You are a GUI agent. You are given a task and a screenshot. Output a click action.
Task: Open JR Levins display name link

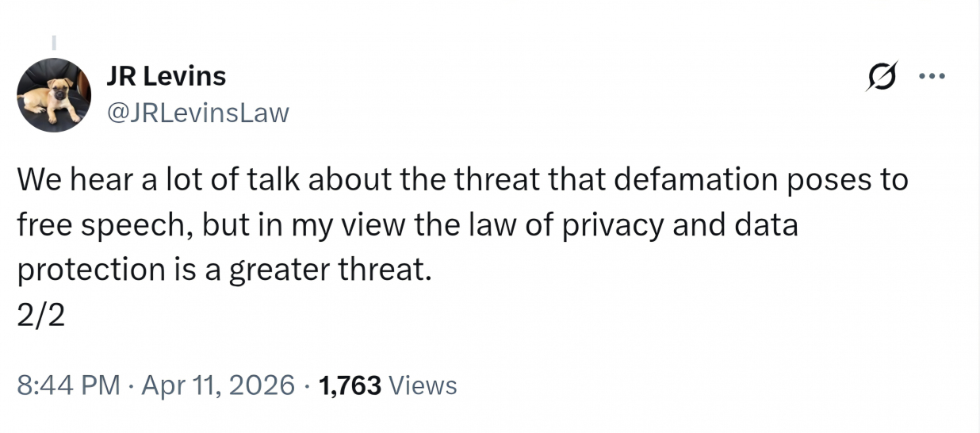click(166, 76)
